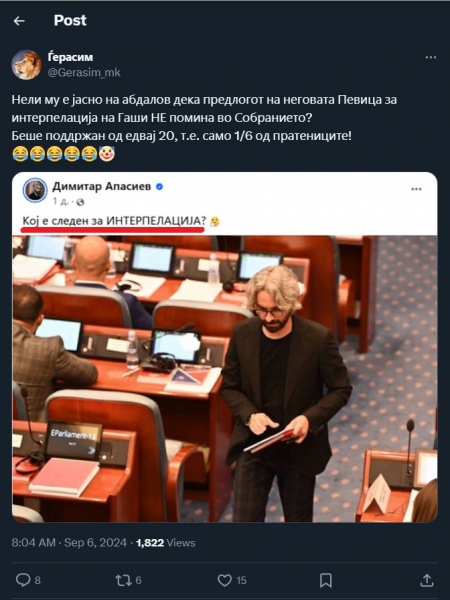This screenshot has width=450, height=600.
Task: Repost using the retweet arrows icon
Action: pyautogui.click(x=123, y=580)
